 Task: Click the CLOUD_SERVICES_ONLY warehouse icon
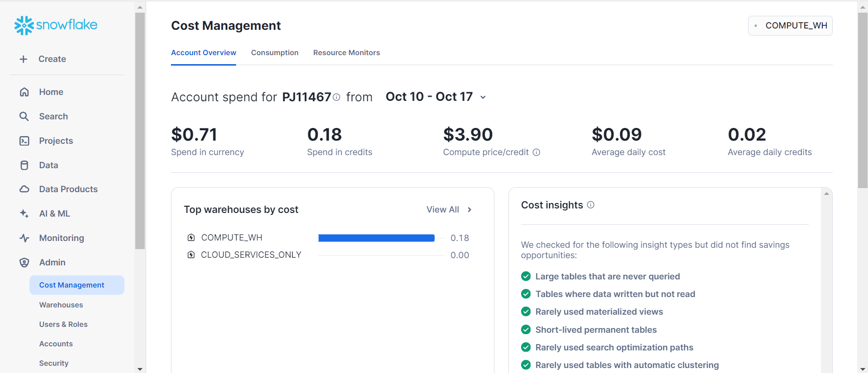[191, 255]
